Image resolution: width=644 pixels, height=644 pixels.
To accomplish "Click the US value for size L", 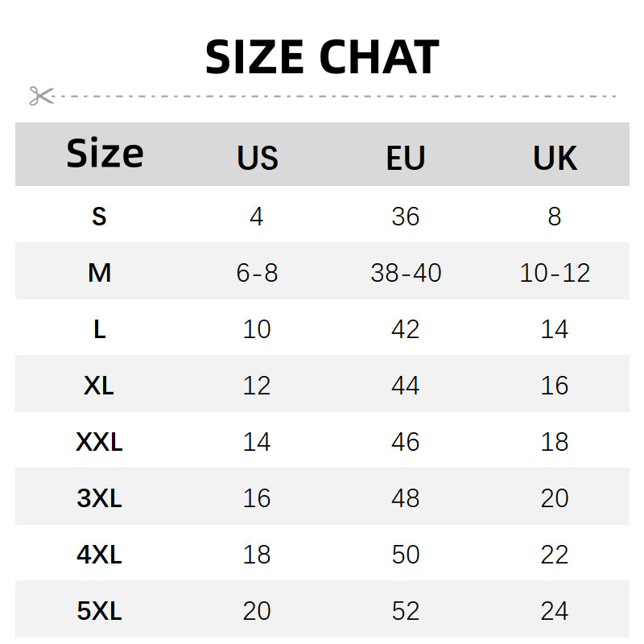I will (x=257, y=329).
